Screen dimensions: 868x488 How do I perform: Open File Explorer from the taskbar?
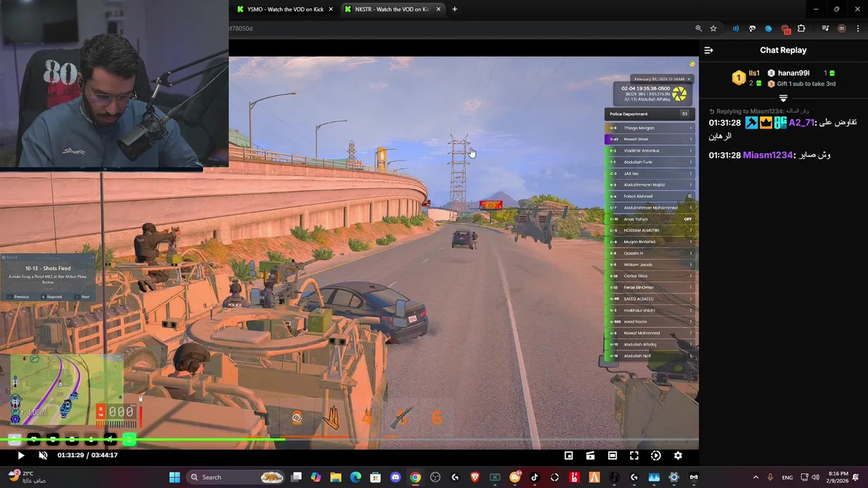[x=336, y=477]
